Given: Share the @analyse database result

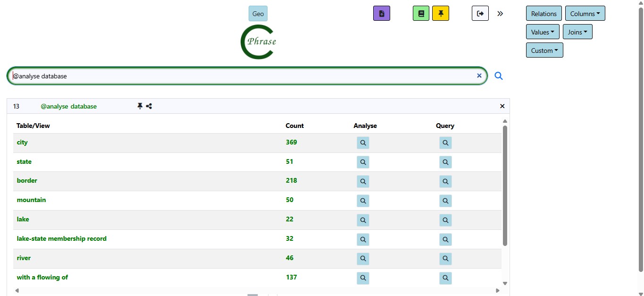Looking at the screenshot, I should (x=149, y=106).
